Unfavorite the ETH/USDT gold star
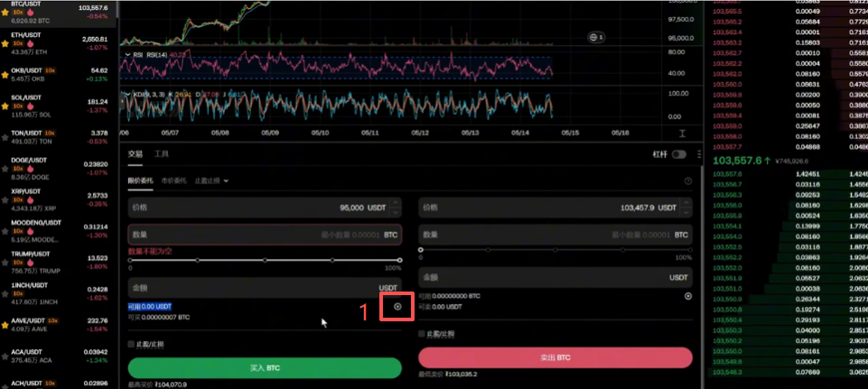868x389 pixels. pos(5,43)
